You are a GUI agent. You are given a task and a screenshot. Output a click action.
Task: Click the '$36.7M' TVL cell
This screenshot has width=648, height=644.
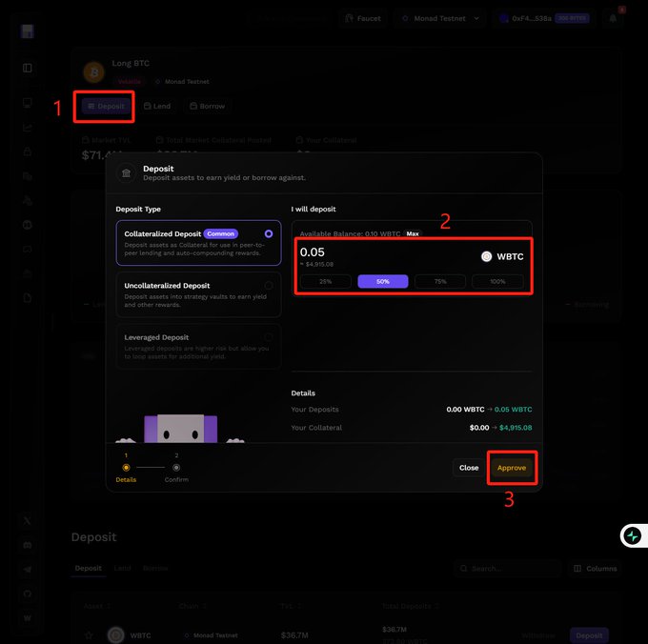(294, 634)
